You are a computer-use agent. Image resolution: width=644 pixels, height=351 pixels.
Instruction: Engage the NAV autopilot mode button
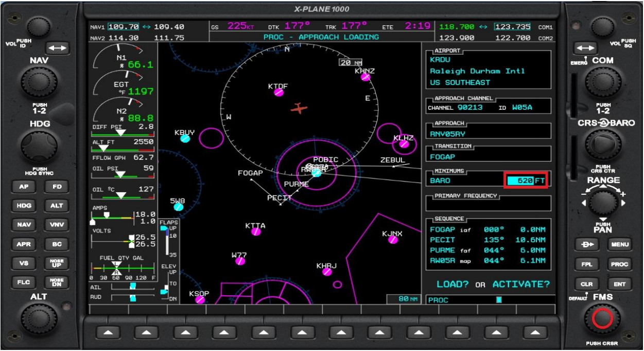click(24, 225)
